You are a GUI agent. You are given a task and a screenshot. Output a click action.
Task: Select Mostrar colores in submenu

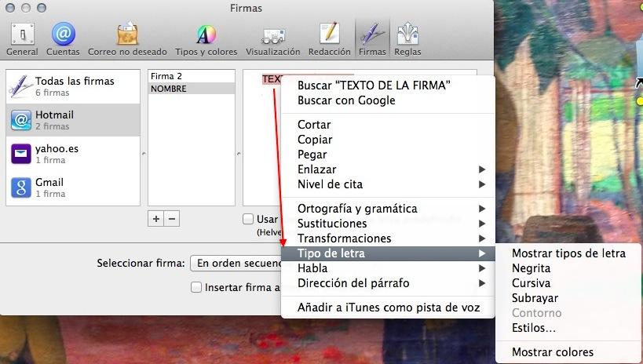point(552,352)
